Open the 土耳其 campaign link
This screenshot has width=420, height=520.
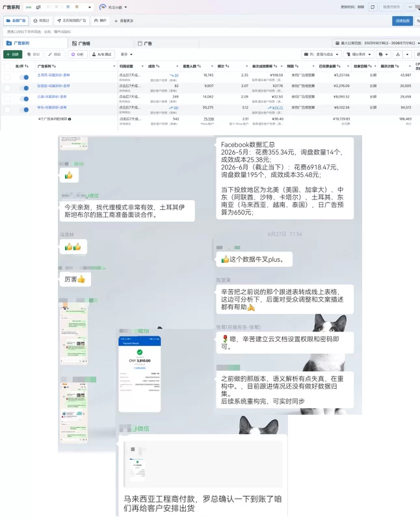click(53, 75)
